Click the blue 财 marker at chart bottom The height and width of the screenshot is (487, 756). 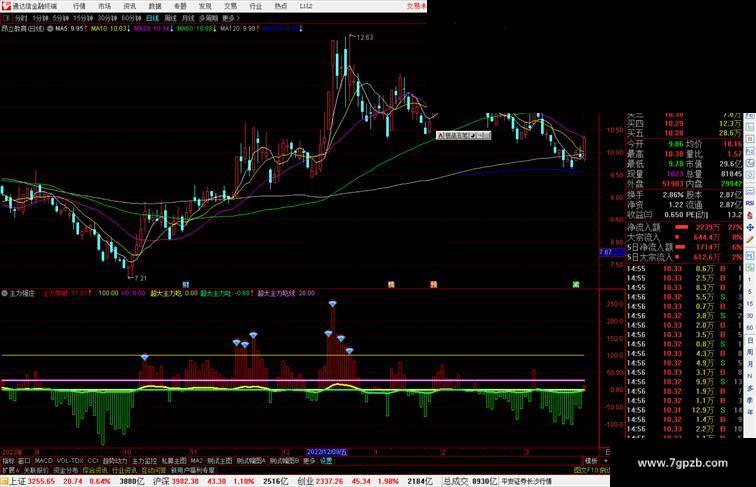tap(186, 285)
